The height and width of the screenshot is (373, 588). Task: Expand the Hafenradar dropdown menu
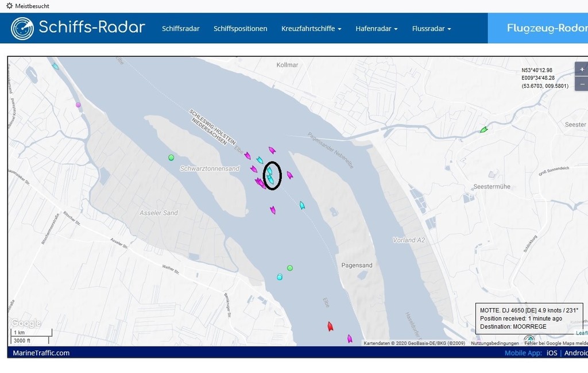point(377,29)
